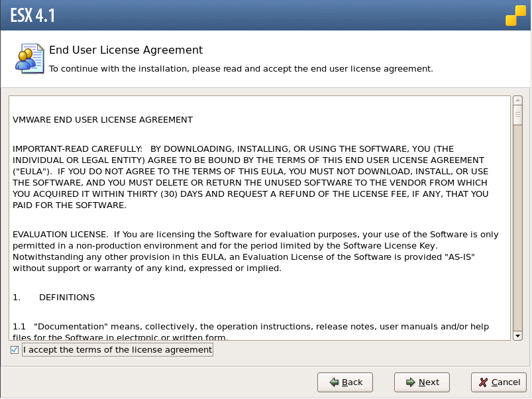Click the license agreement users-and-document icon
The image size is (532, 399).
[30, 59]
